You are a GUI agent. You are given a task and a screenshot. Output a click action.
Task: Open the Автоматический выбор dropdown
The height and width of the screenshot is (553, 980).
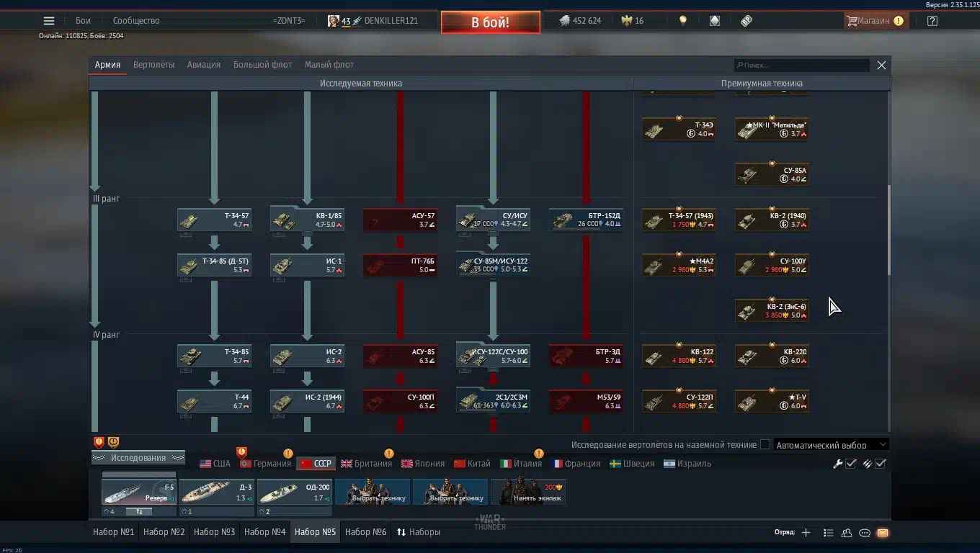(831, 445)
